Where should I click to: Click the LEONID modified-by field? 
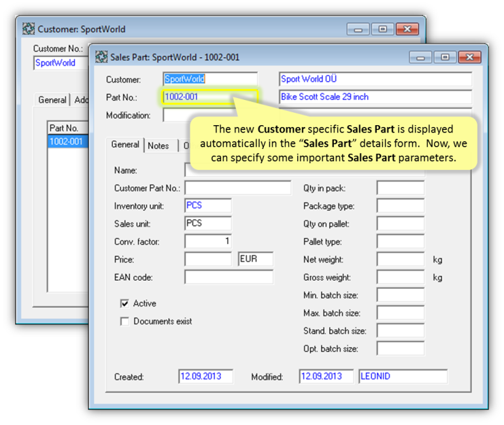tap(403, 377)
